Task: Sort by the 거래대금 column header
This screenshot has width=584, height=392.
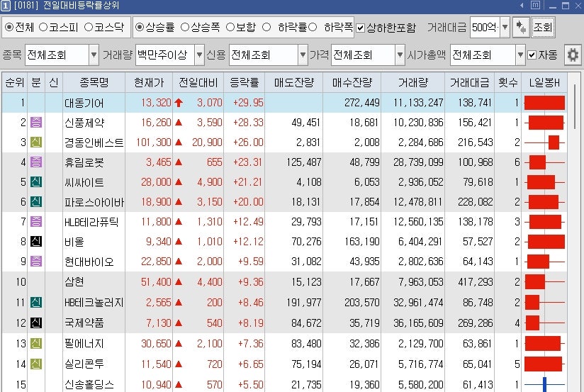Action: click(470, 82)
